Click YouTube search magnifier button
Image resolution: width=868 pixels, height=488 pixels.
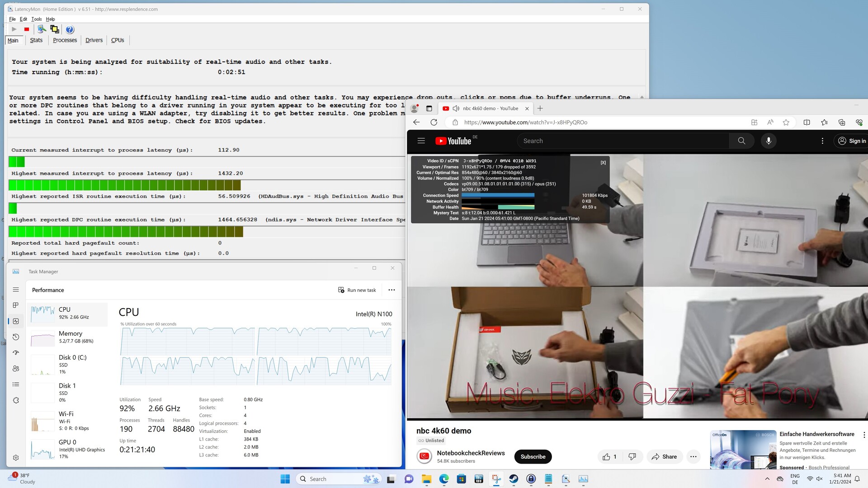741,141
